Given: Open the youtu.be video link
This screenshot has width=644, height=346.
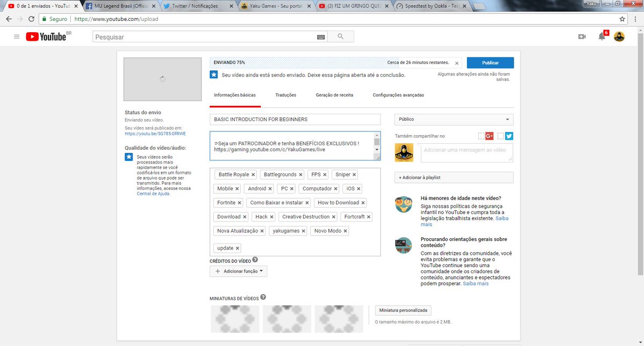Looking at the screenshot, I should pos(155,134).
